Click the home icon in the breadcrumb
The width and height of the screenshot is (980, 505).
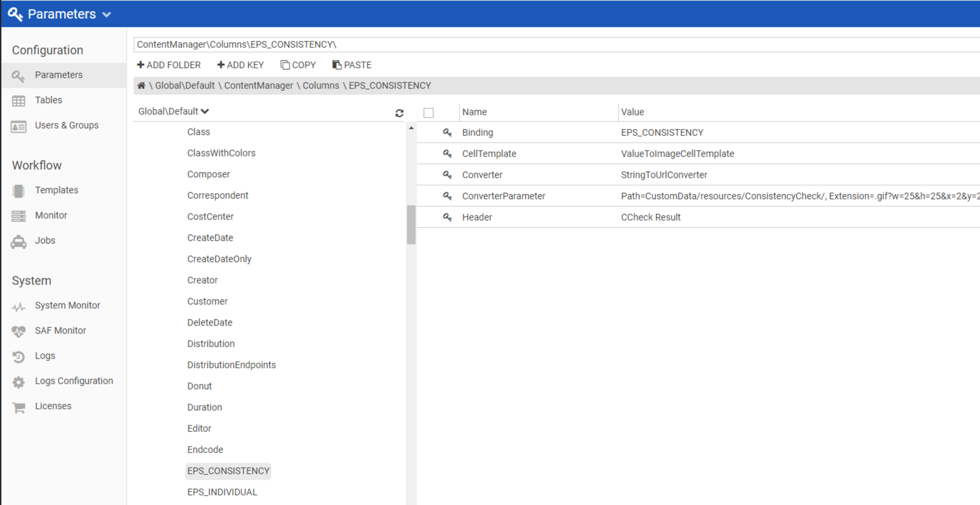(141, 86)
